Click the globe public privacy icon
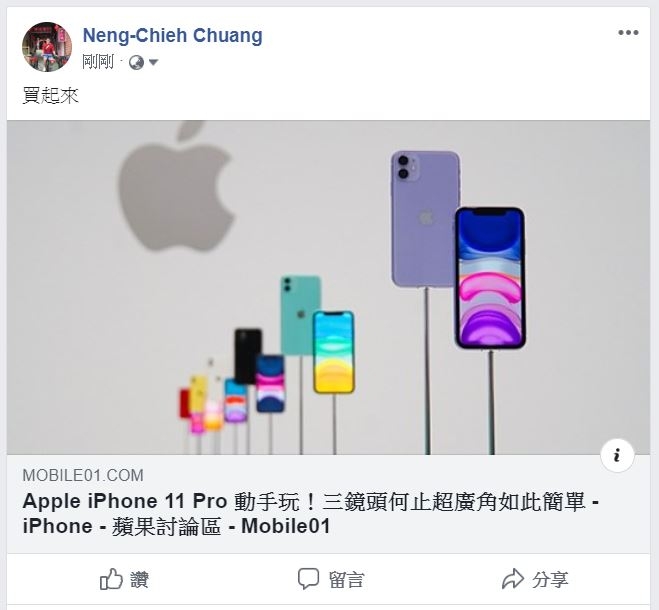Viewport: 659px width, 610px height. tap(136, 63)
